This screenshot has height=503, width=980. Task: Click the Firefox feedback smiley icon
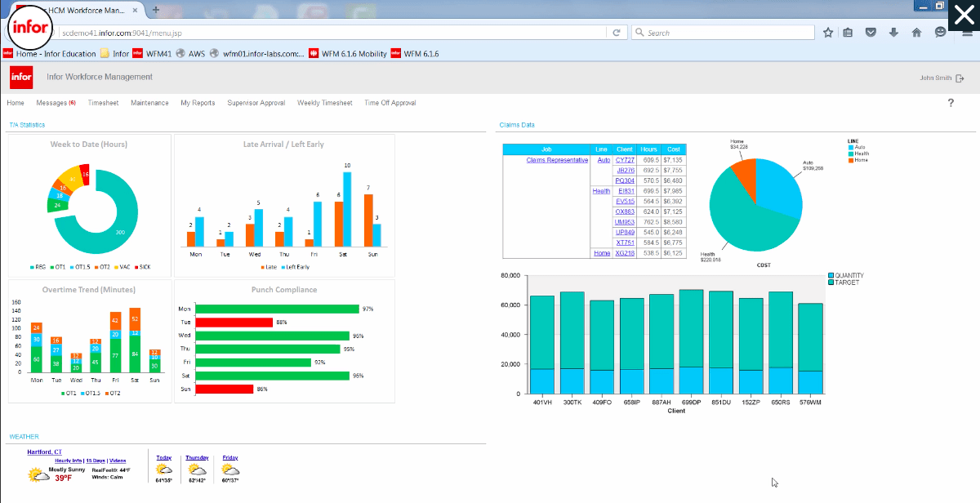940,31
